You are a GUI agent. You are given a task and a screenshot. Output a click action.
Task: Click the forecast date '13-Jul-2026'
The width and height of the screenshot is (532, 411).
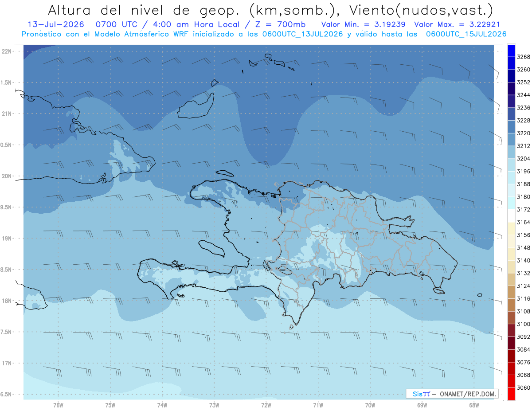pyautogui.click(x=55, y=24)
